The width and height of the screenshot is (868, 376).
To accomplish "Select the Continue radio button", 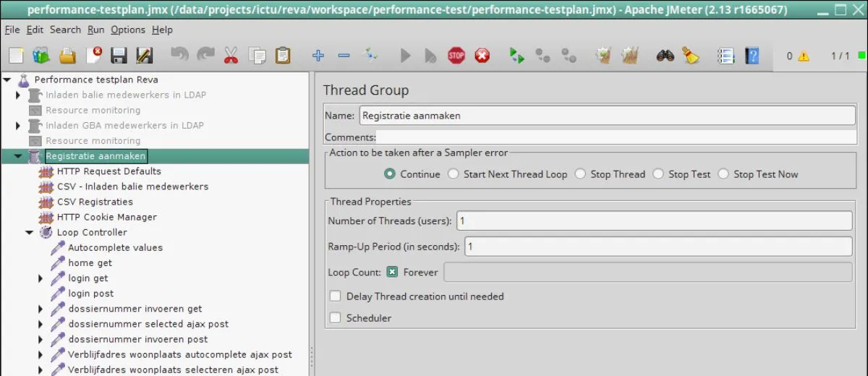I will pos(390,174).
